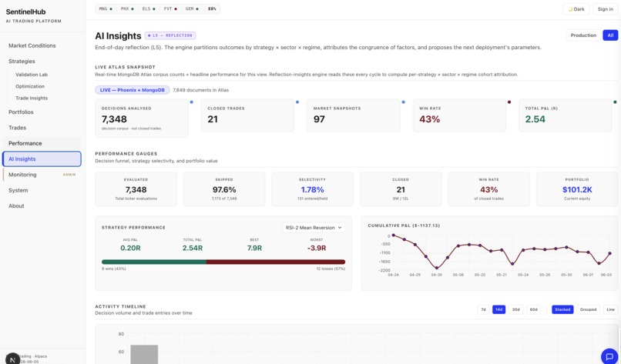The height and width of the screenshot is (364, 621).
Task: Click the PHX status indicator
Action: 127,8
